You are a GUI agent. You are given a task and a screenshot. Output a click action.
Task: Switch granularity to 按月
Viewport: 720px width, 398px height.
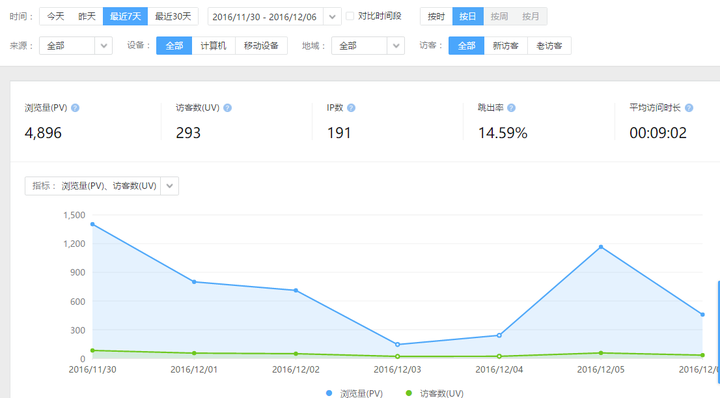[x=530, y=17]
